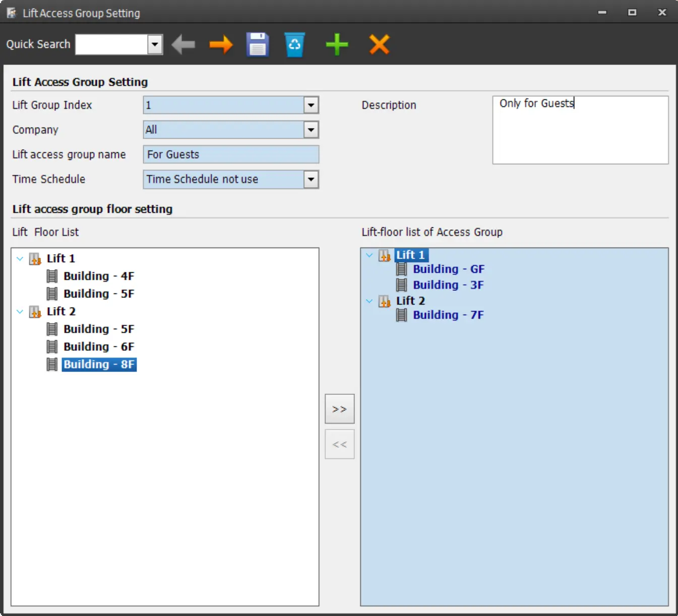This screenshot has width=678, height=616.
Task: Open the Quick Search dropdown
Action: click(x=155, y=45)
